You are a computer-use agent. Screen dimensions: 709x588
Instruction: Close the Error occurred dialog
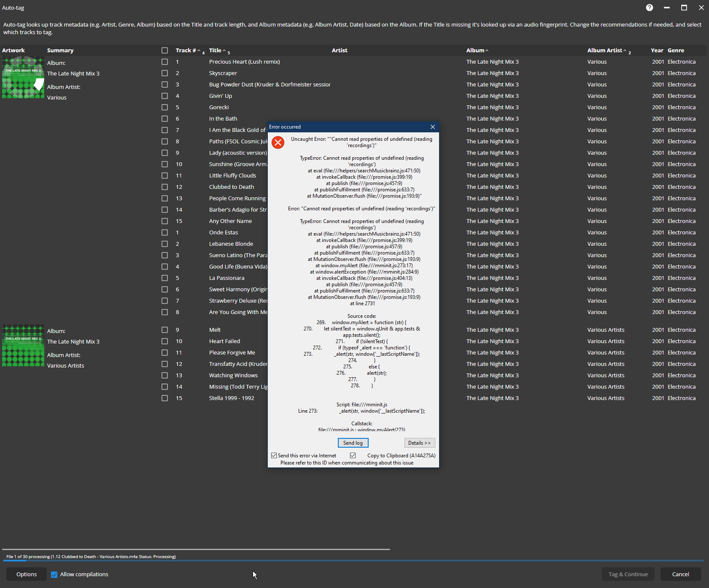[x=432, y=127]
